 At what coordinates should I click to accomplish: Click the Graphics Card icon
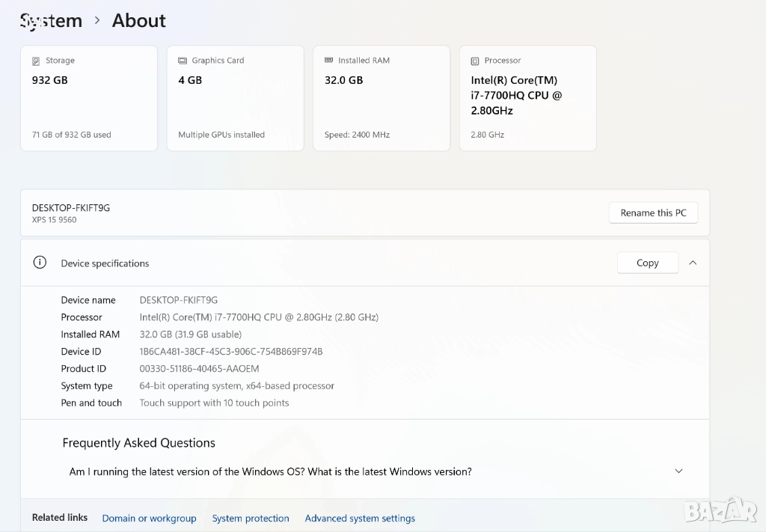[x=183, y=61]
